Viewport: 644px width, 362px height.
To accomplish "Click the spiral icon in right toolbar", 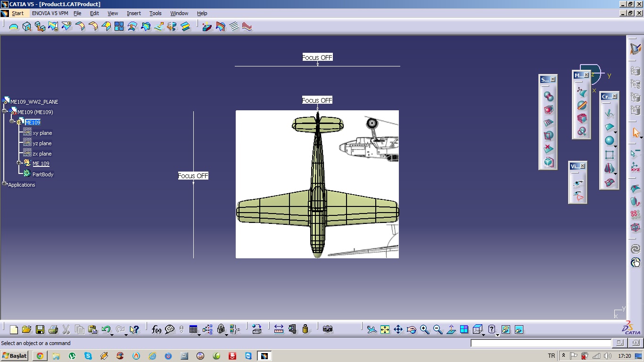I will (636, 249).
